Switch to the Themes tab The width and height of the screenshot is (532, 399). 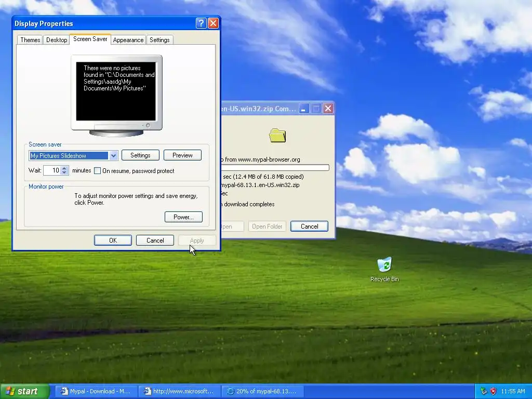click(x=30, y=40)
